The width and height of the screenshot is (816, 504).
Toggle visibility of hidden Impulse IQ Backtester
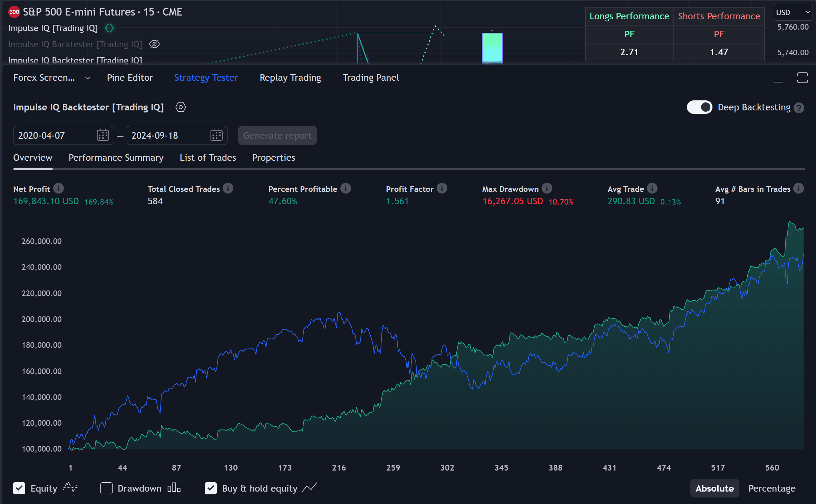[x=154, y=44]
